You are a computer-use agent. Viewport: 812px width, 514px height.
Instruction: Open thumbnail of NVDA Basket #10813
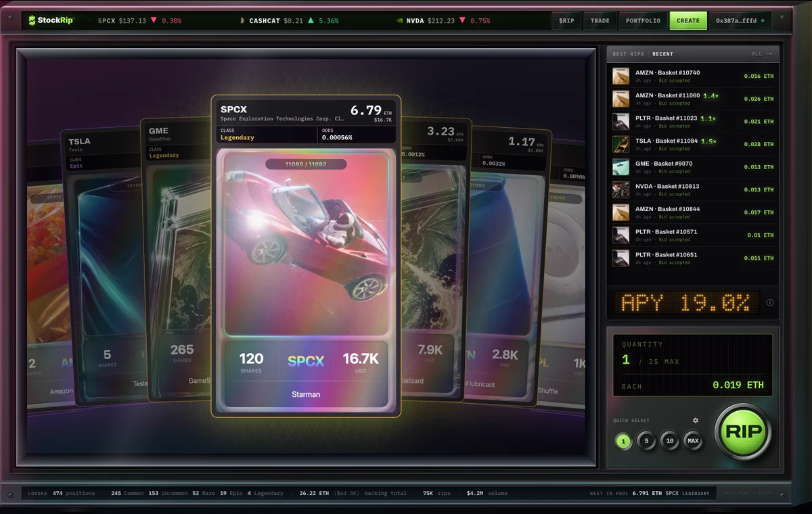(x=621, y=189)
